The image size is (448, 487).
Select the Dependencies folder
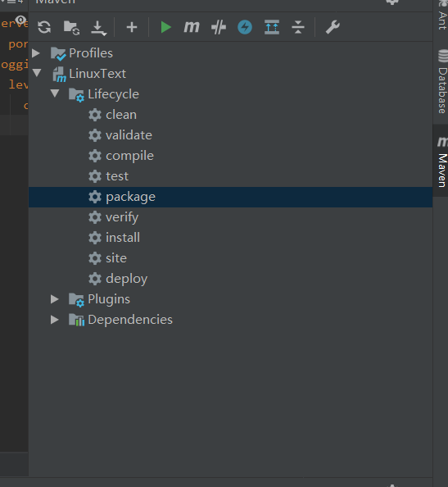pos(130,320)
